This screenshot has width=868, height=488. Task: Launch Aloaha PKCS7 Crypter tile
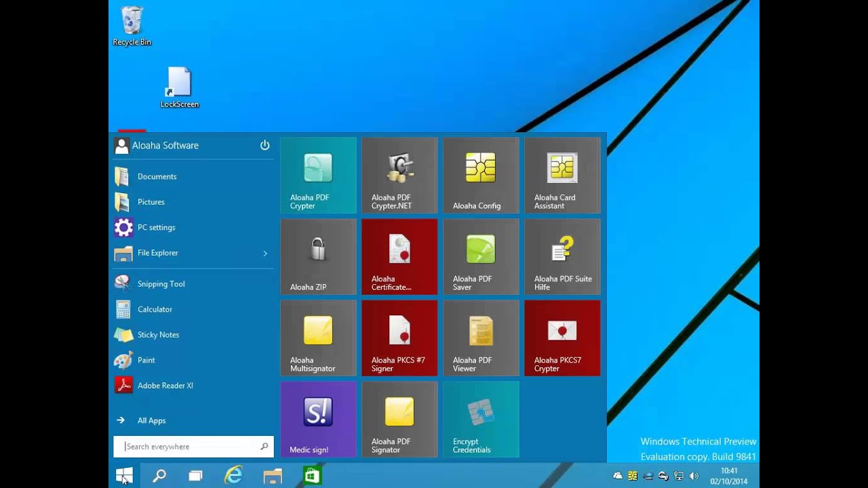(x=562, y=338)
